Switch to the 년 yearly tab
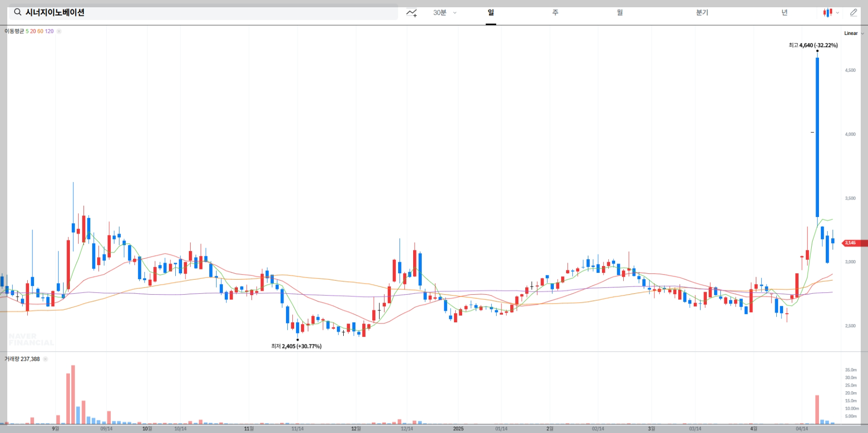 point(785,13)
